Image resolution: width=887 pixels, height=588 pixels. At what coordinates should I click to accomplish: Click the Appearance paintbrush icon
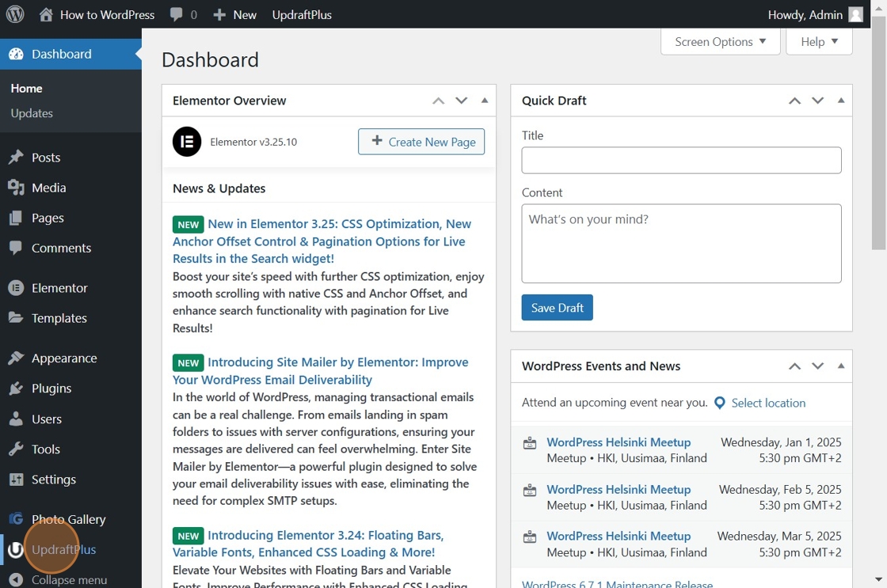16,358
